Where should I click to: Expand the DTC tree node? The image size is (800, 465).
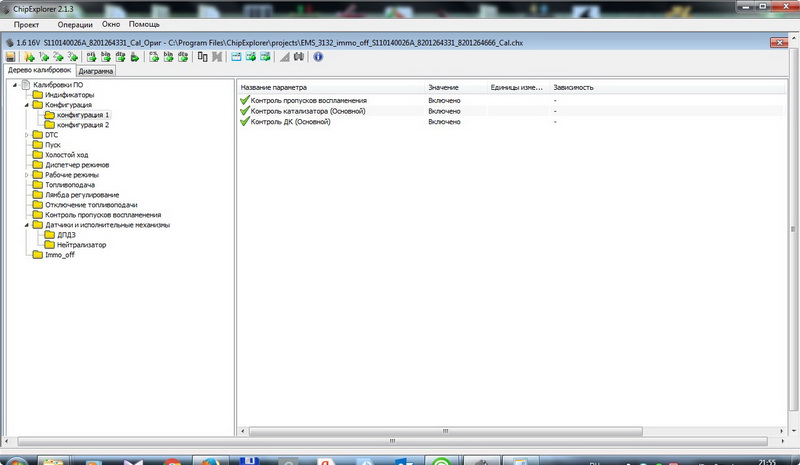27,134
